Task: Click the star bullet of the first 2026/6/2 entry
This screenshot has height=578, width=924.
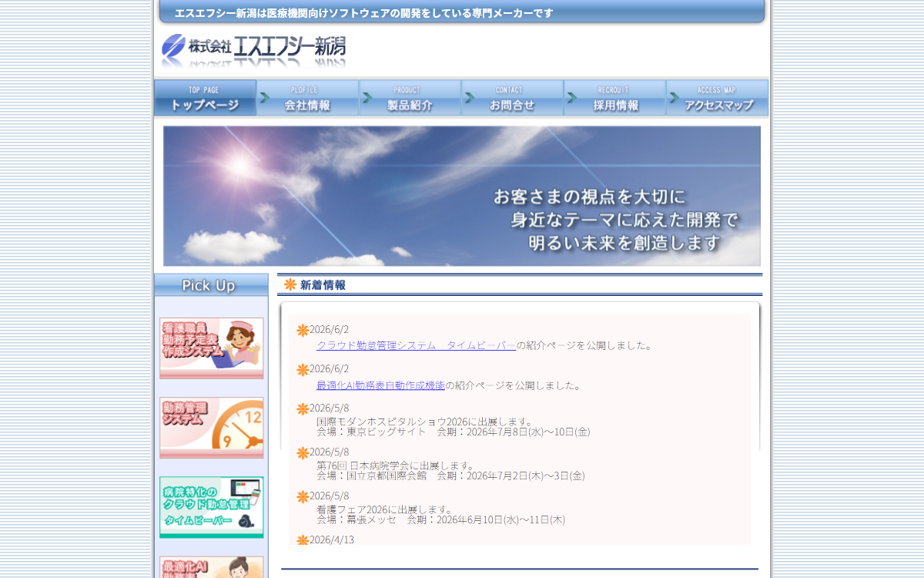Action: pos(303,331)
